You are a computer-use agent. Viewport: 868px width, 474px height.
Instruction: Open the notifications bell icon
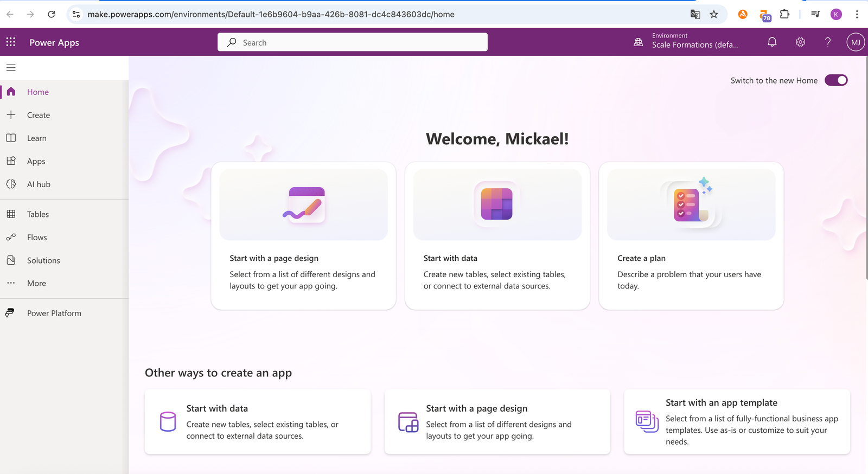[x=772, y=42]
